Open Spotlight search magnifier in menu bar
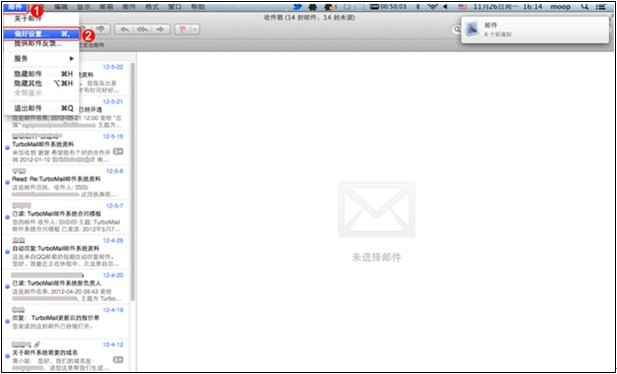The height and width of the screenshot is (374, 617). (x=585, y=7)
